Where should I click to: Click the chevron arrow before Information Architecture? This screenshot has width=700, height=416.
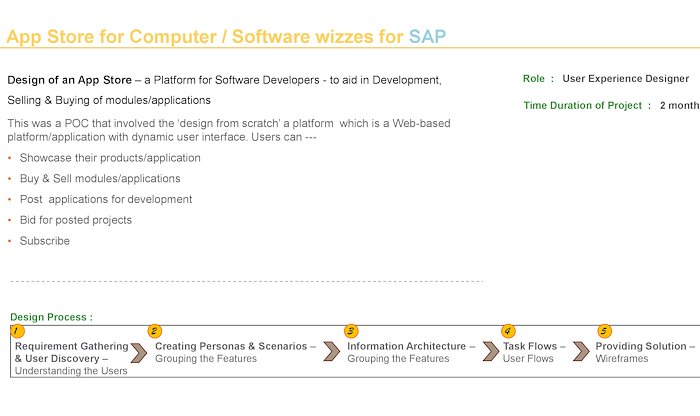(x=332, y=351)
